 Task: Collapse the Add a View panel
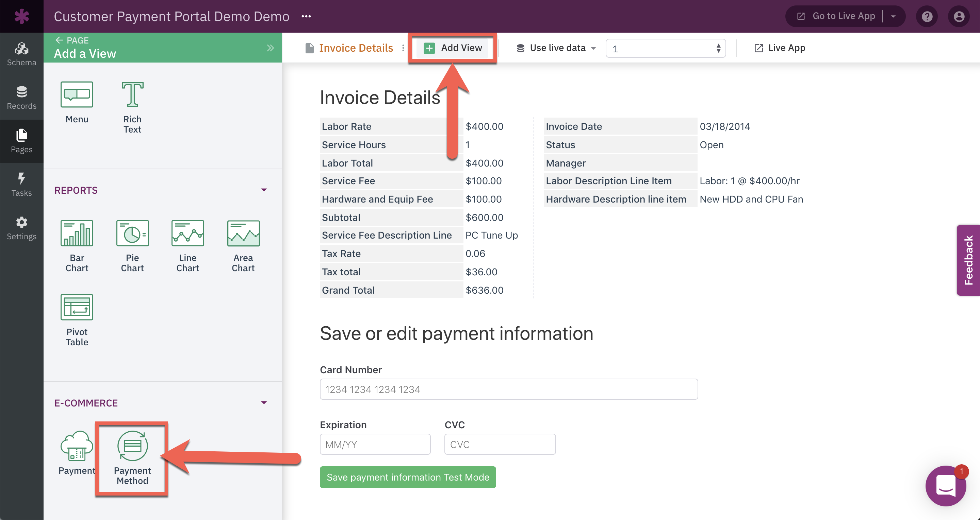pyautogui.click(x=270, y=48)
